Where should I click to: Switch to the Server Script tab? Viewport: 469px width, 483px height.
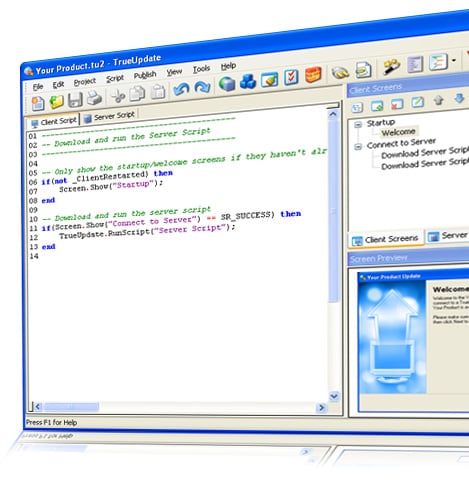(x=109, y=117)
